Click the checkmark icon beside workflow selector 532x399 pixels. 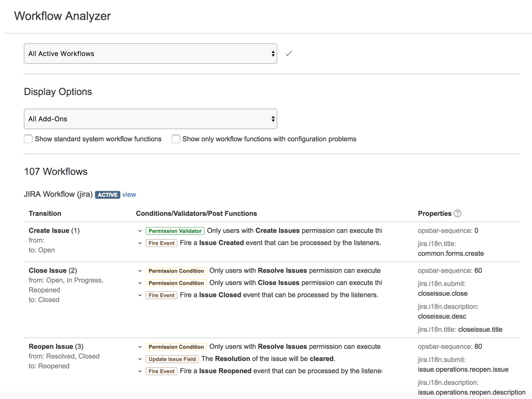pyautogui.click(x=289, y=54)
